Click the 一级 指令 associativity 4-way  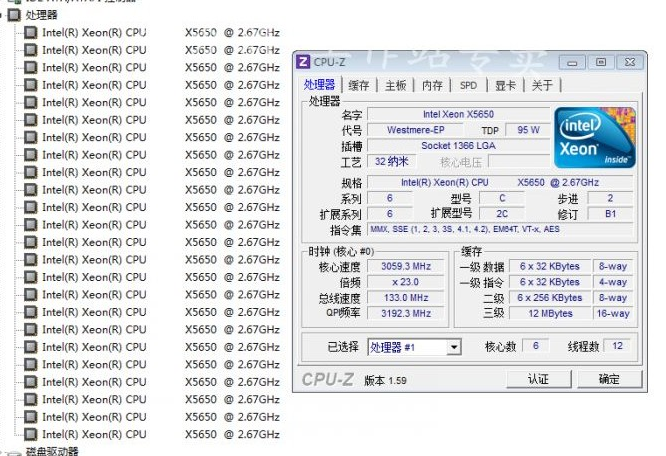613,282
